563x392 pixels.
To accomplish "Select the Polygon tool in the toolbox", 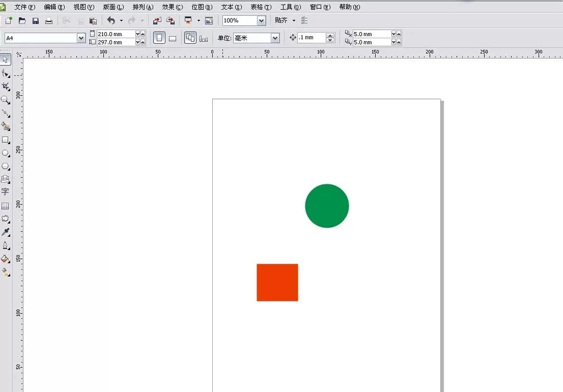I will coord(6,166).
